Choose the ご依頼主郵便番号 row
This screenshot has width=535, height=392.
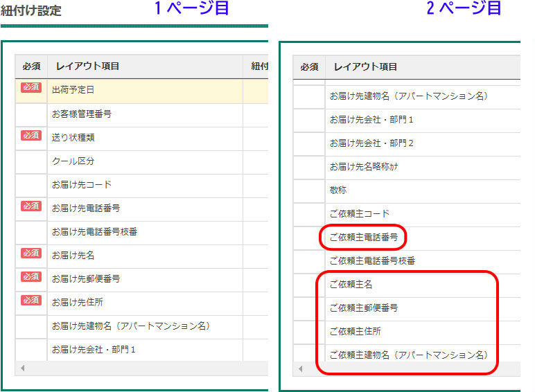(x=364, y=308)
